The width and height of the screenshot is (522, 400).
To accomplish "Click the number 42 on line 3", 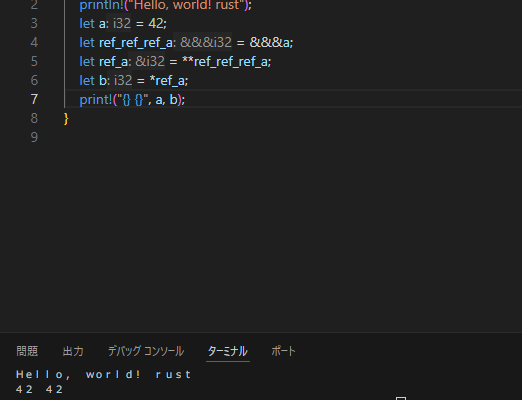I will pos(155,23).
